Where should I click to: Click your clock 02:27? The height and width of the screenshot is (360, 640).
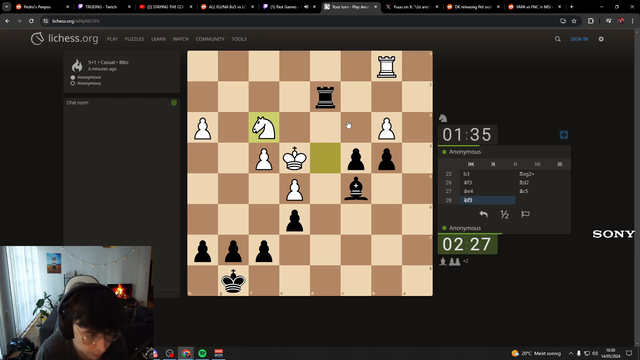[x=467, y=244]
